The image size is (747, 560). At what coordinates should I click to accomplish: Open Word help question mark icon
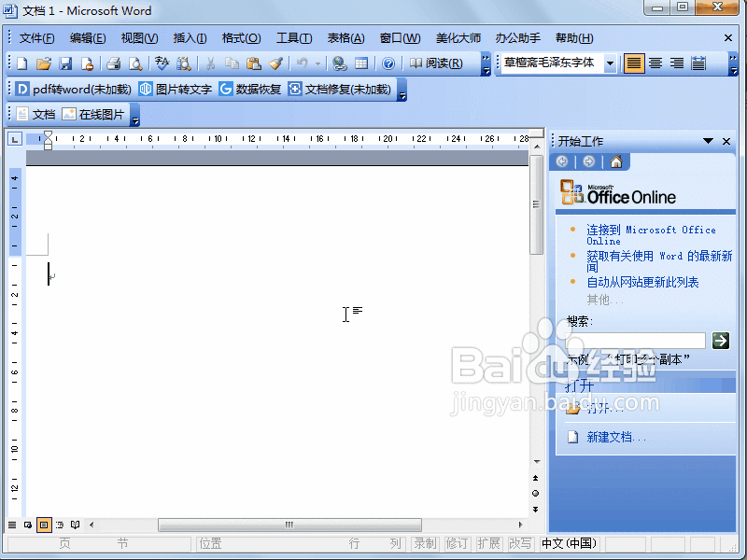pos(388,63)
